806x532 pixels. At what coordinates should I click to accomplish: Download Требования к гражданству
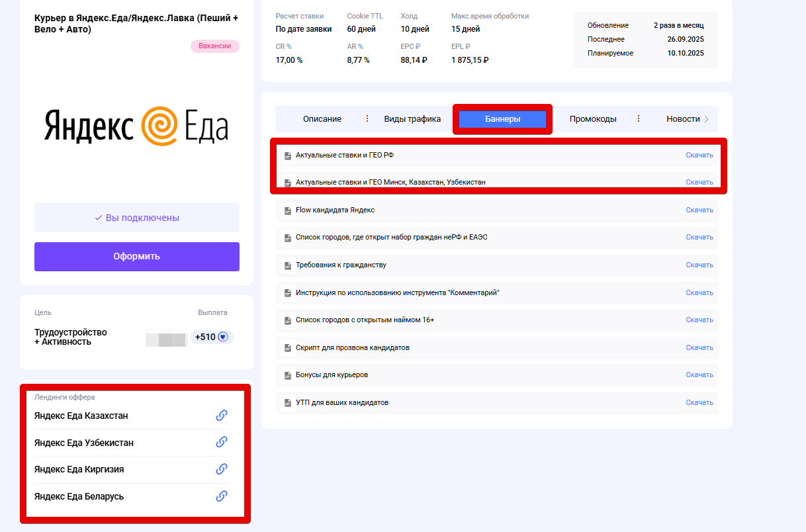(x=699, y=265)
